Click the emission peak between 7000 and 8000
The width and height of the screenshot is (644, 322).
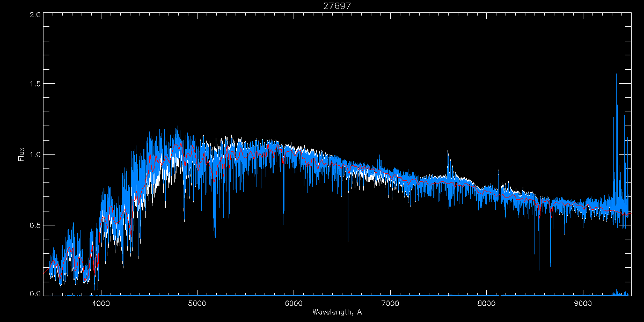448,151
